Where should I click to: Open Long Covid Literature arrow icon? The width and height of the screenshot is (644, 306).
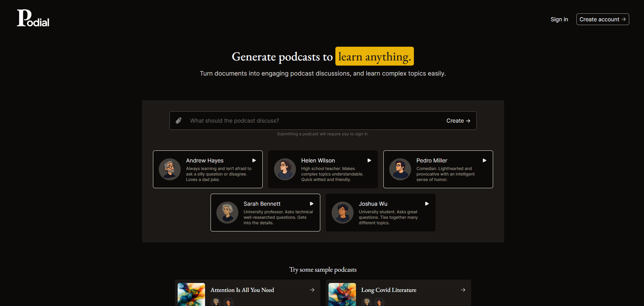(463, 290)
